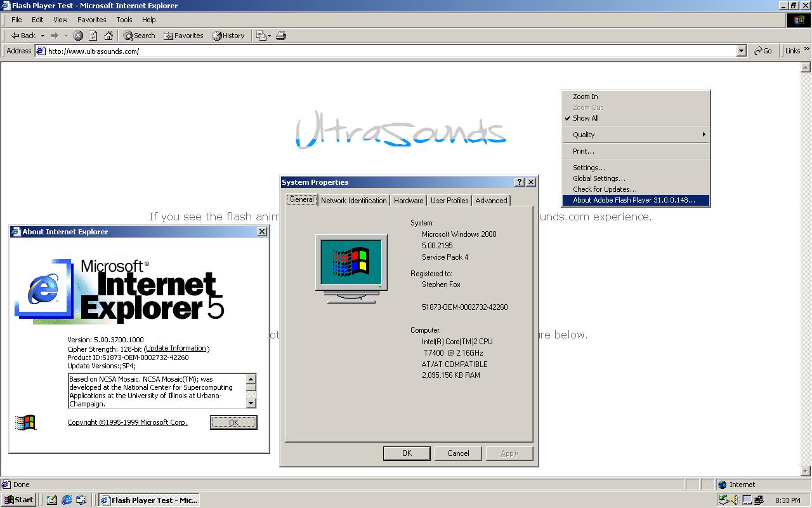The height and width of the screenshot is (508, 812).
Task: Click the Show Desktop quick launch icon
Action: pyautogui.click(x=52, y=500)
